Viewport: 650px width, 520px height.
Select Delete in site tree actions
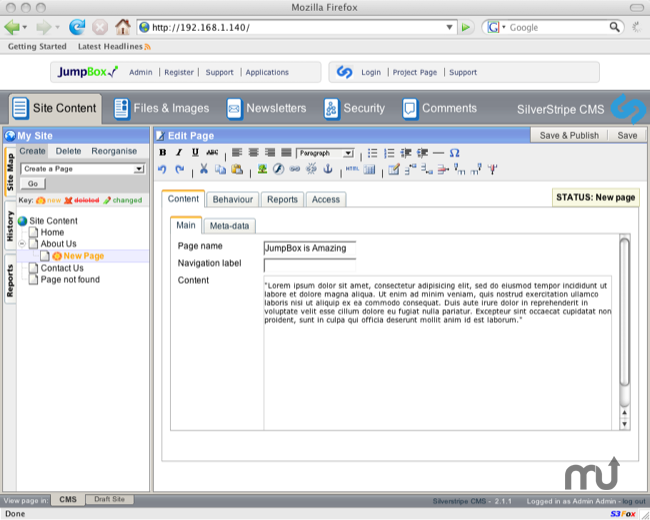click(68, 151)
